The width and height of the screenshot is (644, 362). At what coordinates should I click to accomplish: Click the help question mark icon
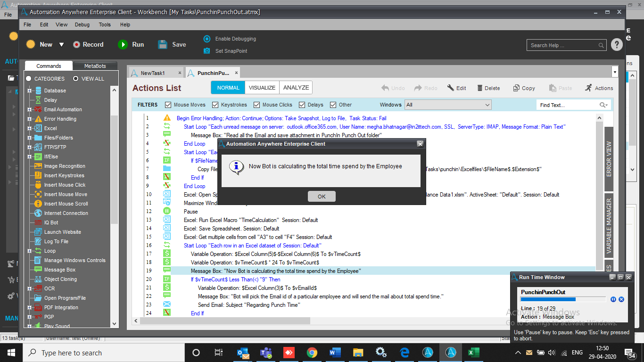click(x=617, y=45)
